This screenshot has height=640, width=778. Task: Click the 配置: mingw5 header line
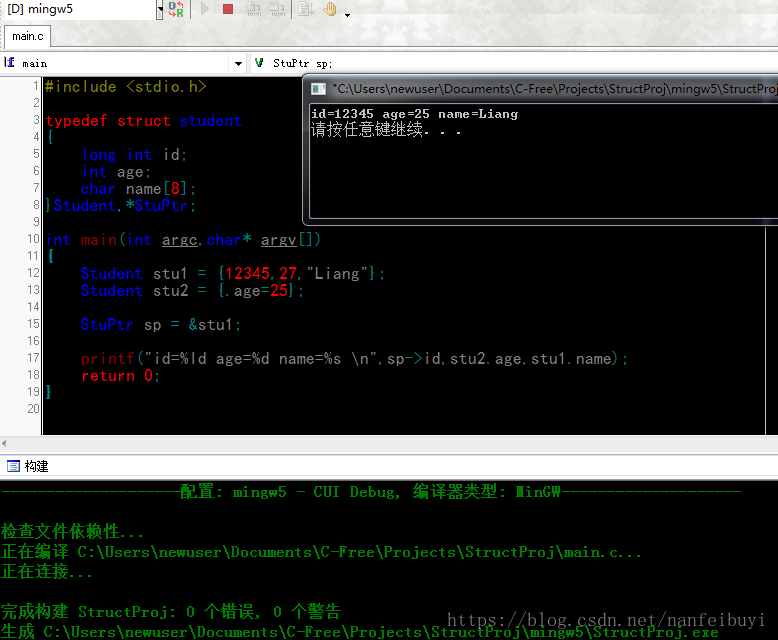tap(370, 492)
